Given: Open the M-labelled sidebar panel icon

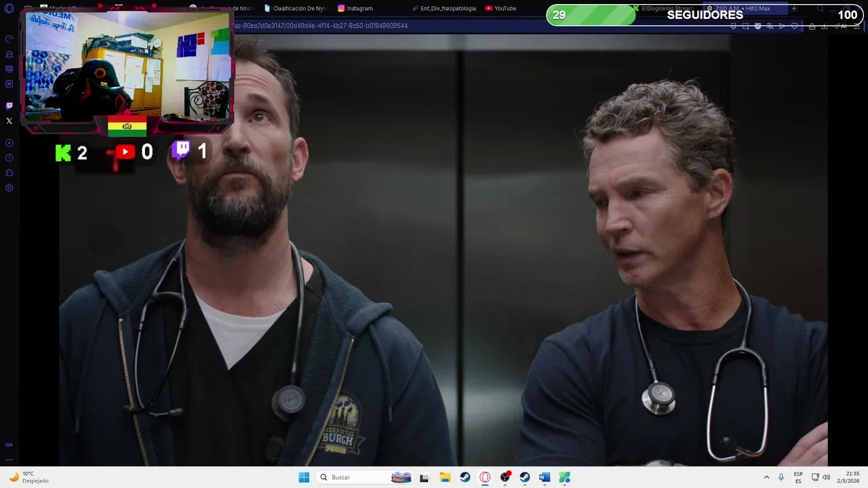Looking at the screenshot, I should [9, 84].
